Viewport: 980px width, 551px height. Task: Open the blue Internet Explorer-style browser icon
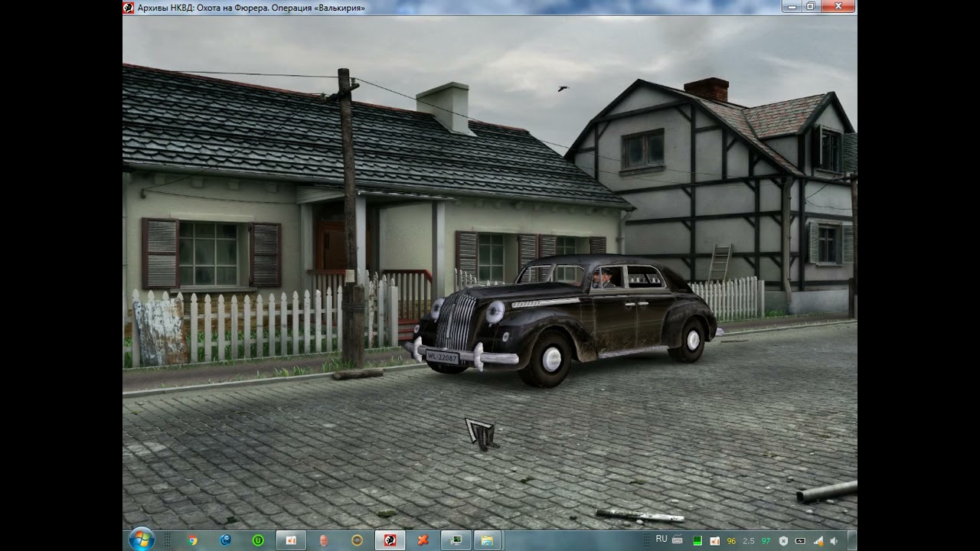pos(225,540)
